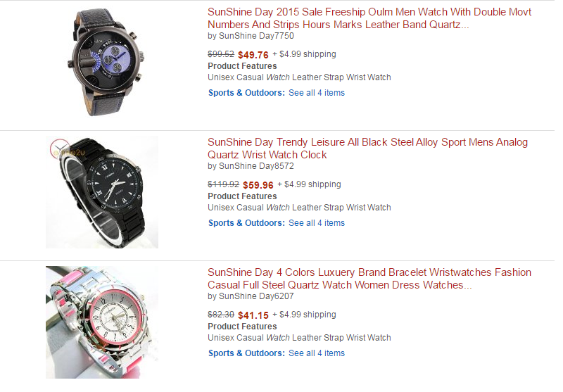Click See all 4 items for black steel watch
Image resolution: width=563 pixels, height=392 pixels.
[x=316, y=223]
